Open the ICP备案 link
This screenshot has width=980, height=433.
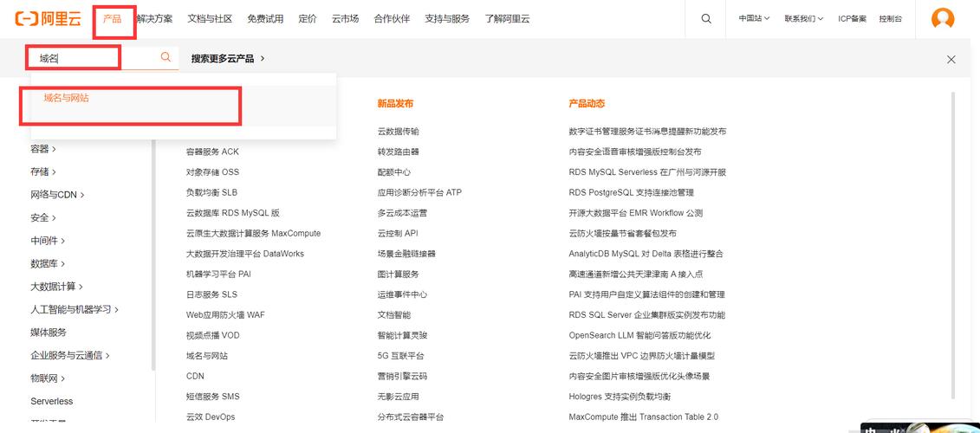852,19
